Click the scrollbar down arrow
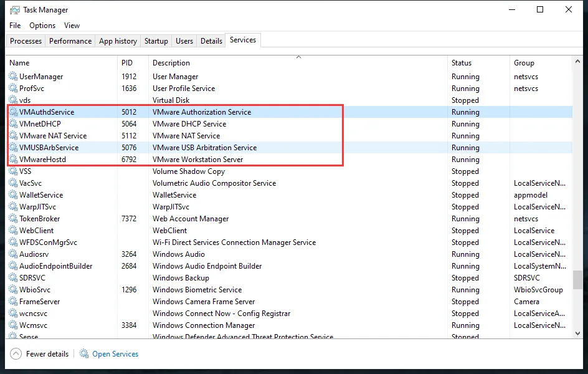The height and width of the screenshot is (374, 588). click(577, 333)
